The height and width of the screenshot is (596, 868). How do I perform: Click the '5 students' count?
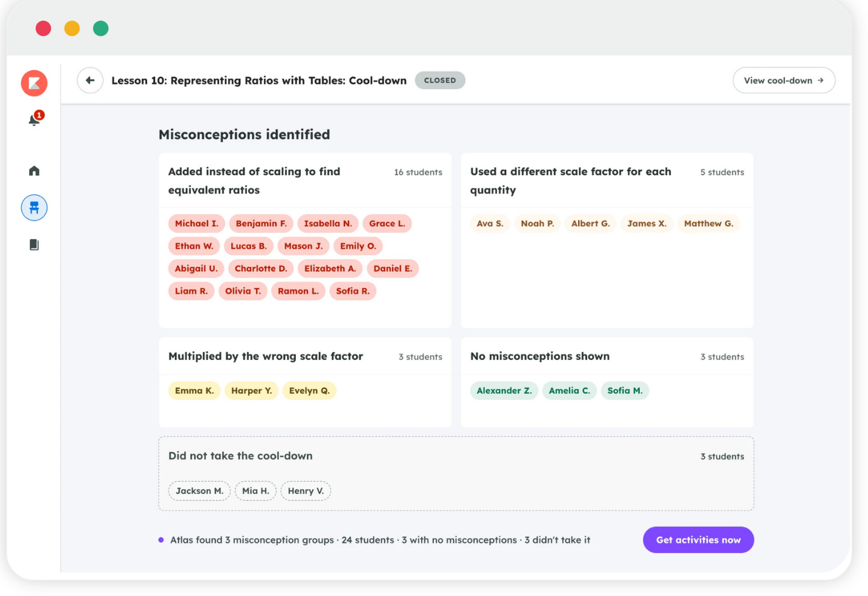pos(722,172)
